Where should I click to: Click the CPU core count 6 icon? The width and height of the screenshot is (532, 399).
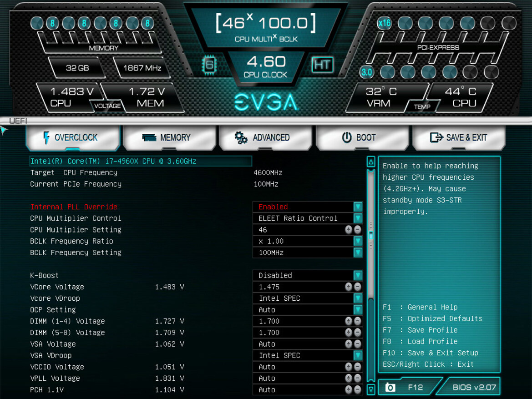coord(209,65)
